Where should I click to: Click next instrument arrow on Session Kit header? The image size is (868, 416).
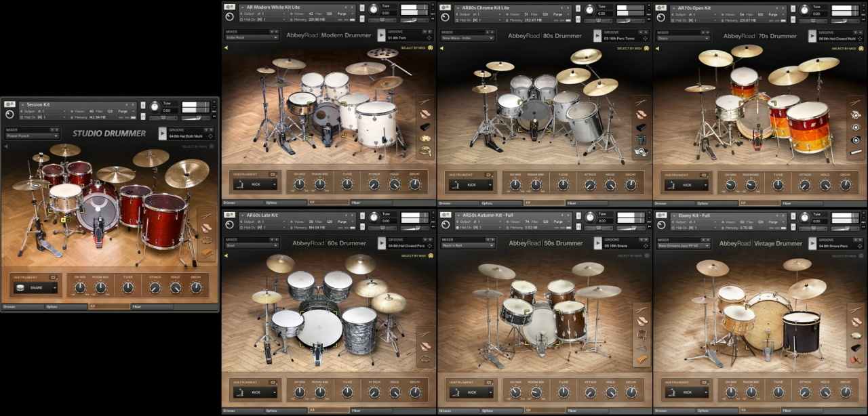click(x=133, y=104)
